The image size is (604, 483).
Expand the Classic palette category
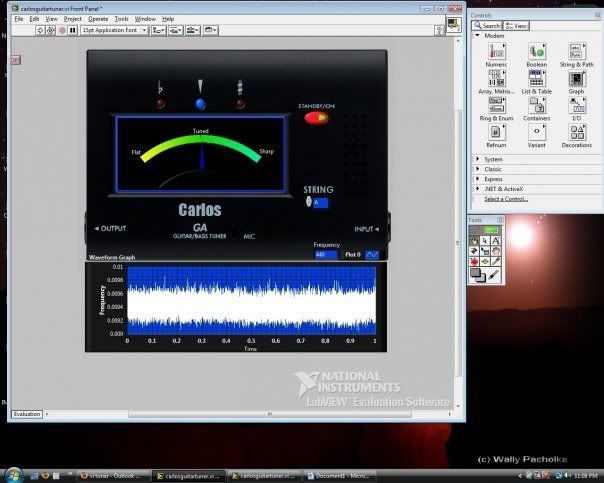click(x=477, y=169)
